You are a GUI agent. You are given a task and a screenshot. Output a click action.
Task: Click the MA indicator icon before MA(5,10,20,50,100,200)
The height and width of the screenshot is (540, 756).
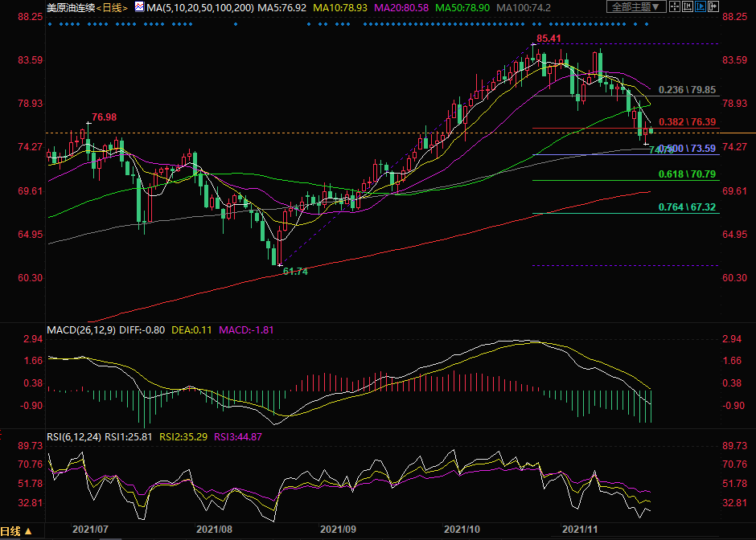pos(139,7)
